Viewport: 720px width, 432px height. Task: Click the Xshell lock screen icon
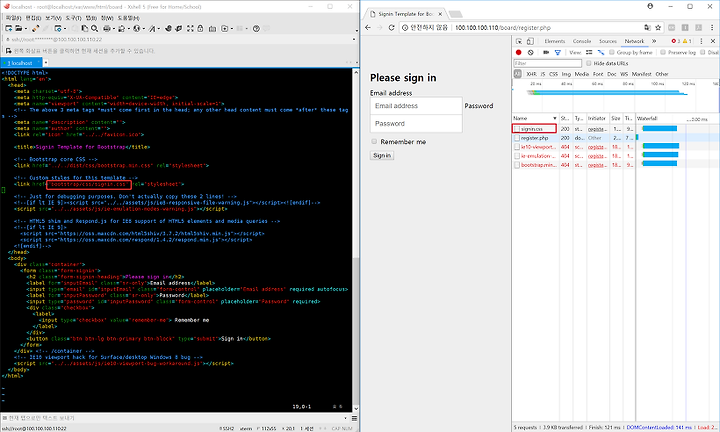(200, 28)
